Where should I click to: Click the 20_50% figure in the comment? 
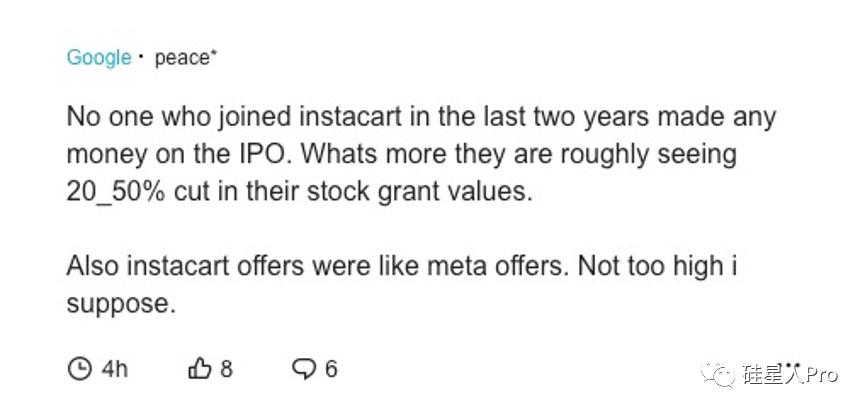[x=115, y=192]
